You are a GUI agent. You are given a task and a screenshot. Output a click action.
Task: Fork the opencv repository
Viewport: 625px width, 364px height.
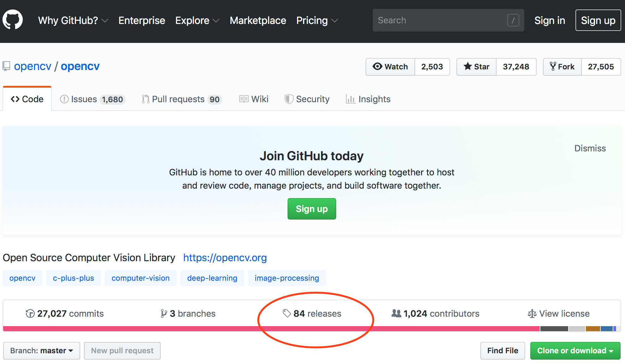pyautogui.click(x=562, y=67)
